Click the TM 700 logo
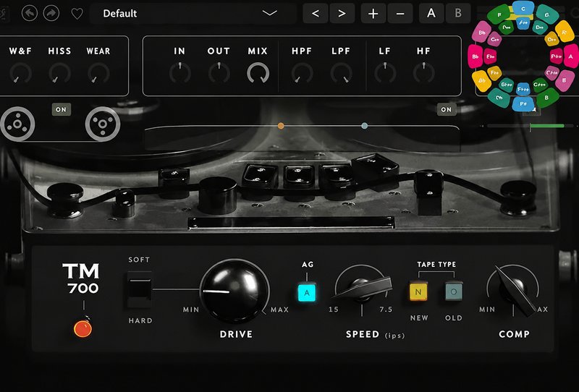 click(81, 278)
